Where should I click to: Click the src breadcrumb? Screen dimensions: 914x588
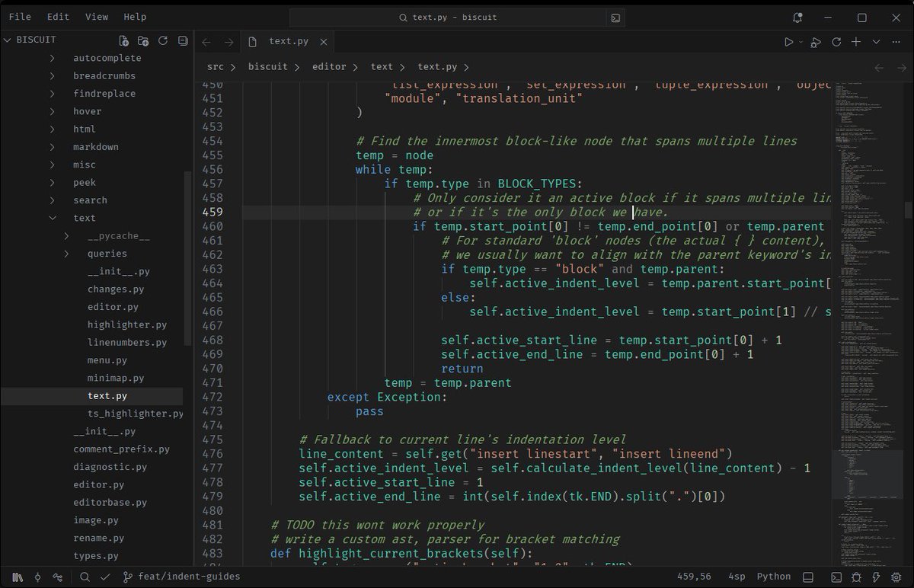[216, 67]
